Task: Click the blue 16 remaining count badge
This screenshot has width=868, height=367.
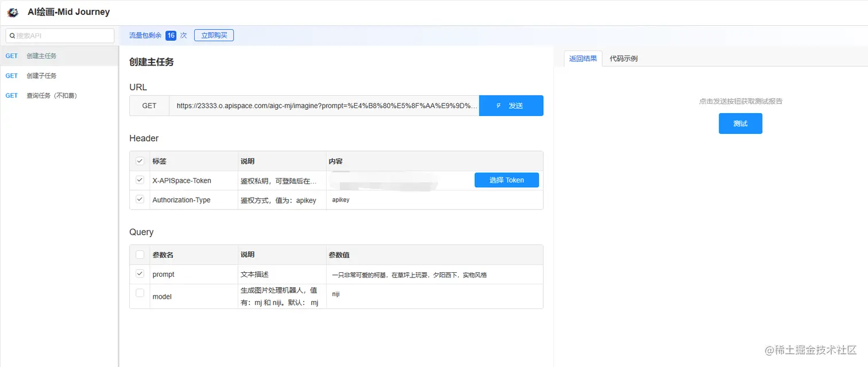Action: [x=170, y=36]
